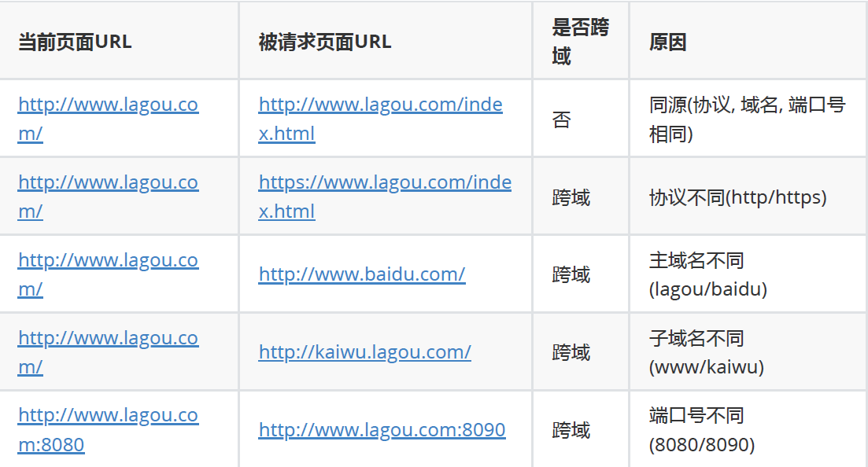This screenshot has width=868, height=467.
Task: Open lagou.com link in the 同源 row
Action: tap(108, 119)
